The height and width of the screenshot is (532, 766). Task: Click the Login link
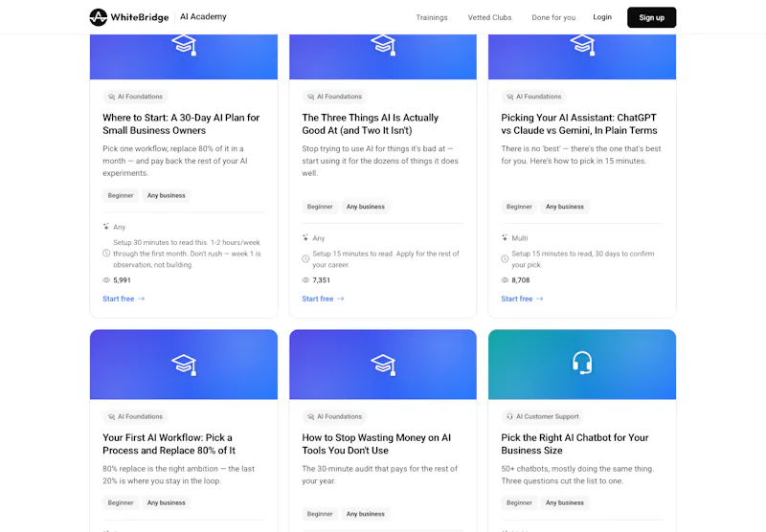coord(602,17)
